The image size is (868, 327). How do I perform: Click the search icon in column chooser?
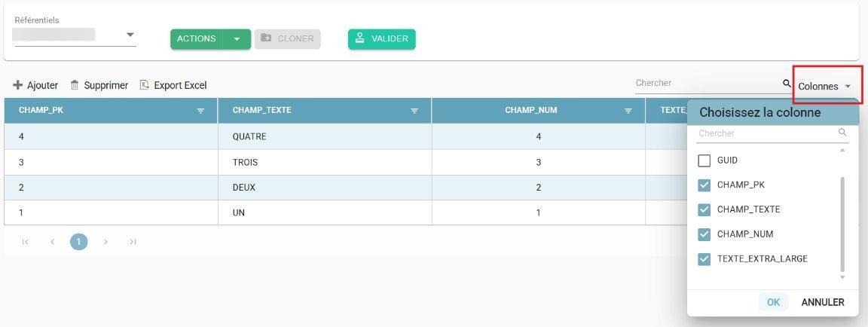click(x=842, y=133)
